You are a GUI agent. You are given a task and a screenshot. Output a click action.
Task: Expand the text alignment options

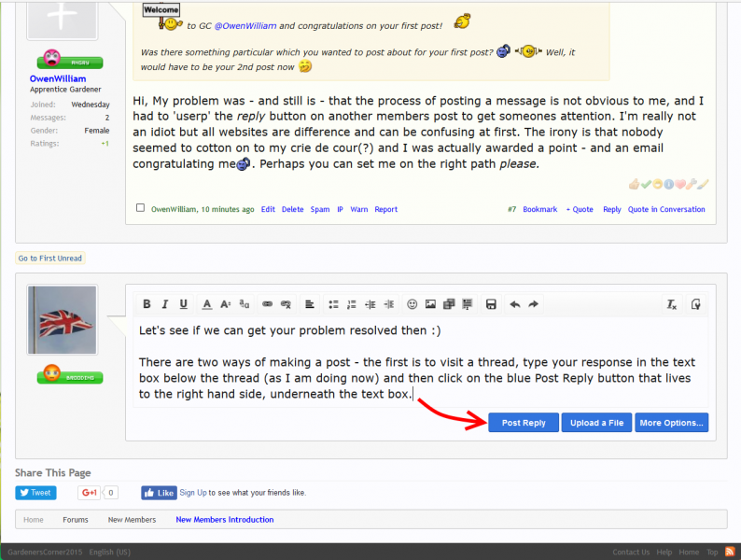(x=310, y=304)
